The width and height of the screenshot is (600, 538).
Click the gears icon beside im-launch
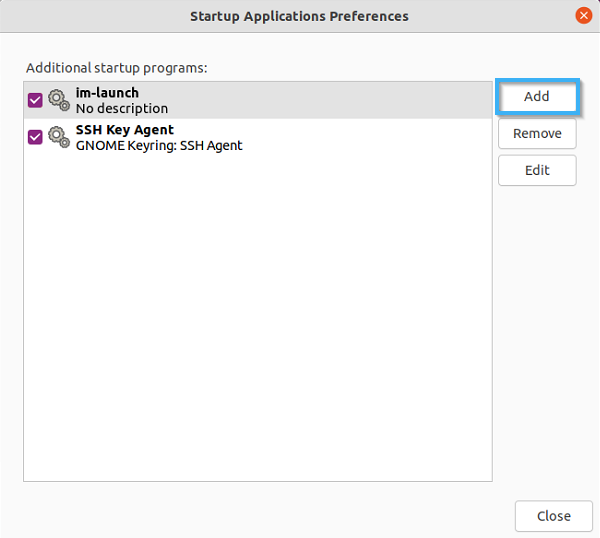(59, 101)
